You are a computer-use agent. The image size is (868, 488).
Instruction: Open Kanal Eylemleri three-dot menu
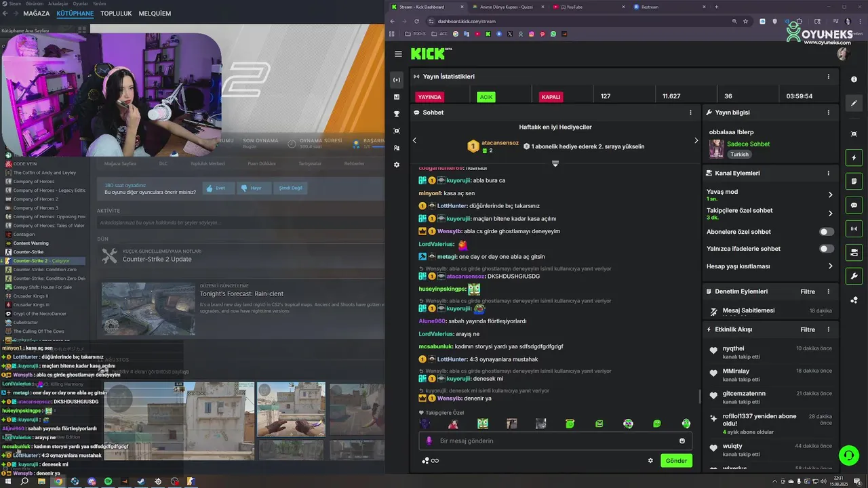(x=828, y=173)
